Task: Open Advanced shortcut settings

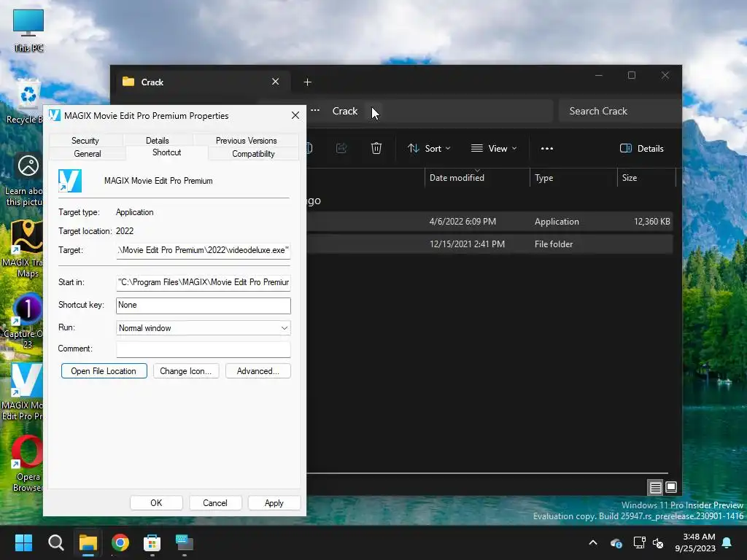Action: tap(258, 371)
